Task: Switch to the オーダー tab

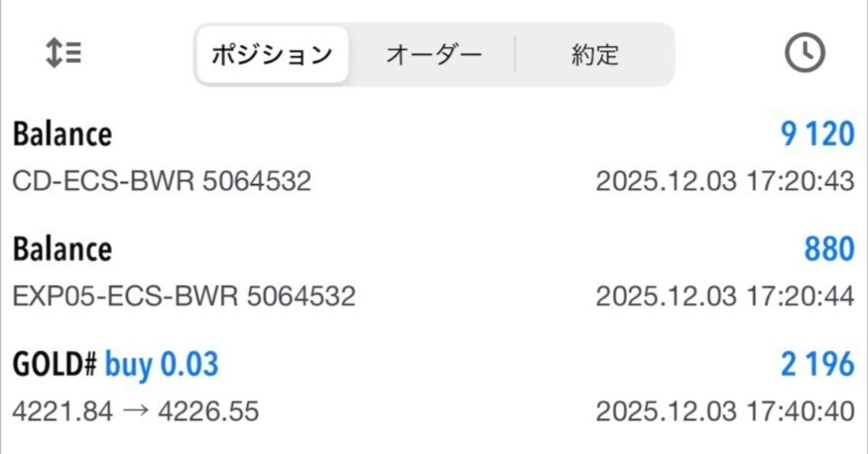Action: coord(435,53)
